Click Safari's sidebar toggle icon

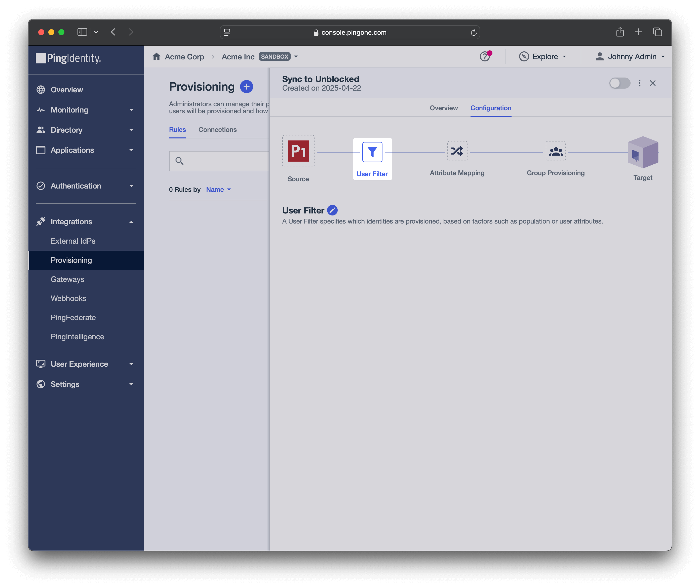82,32
